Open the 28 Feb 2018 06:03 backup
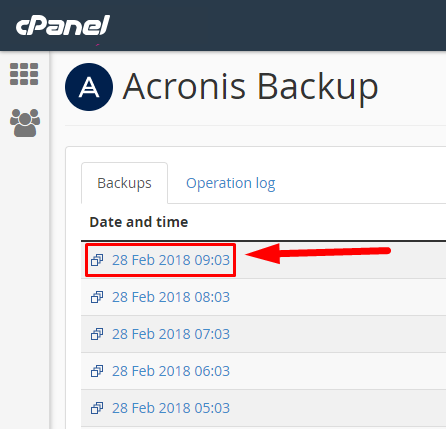 171,371
